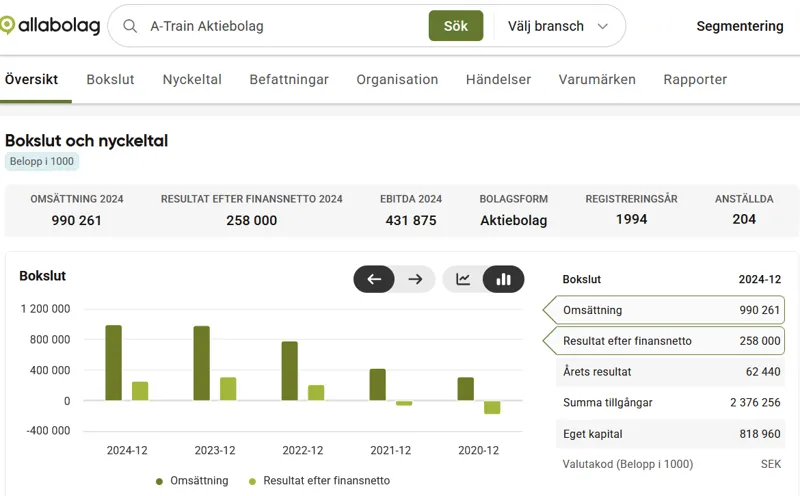Image resolution: width=800 pixels, height=496 pixels.
Task: Toggle Omsättning series in chart legend
Action: 192,481
